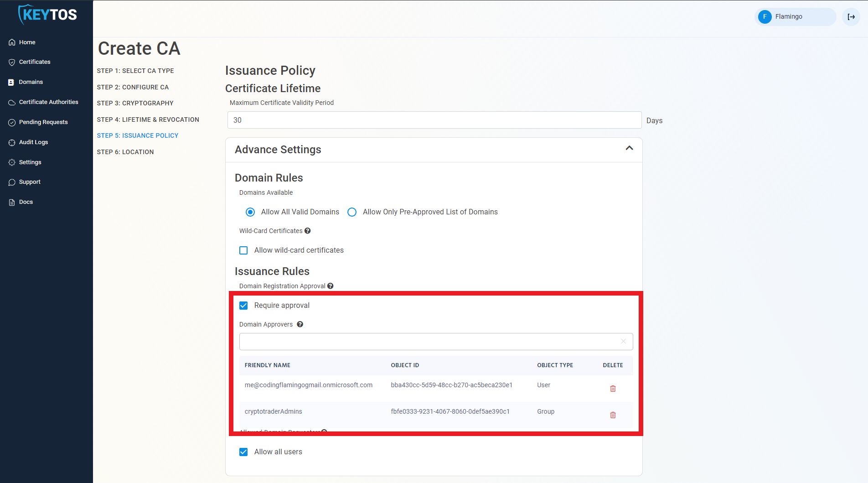
Task: Click the Wild-Card Certificates help icon
Action: [x=308, y=231]
